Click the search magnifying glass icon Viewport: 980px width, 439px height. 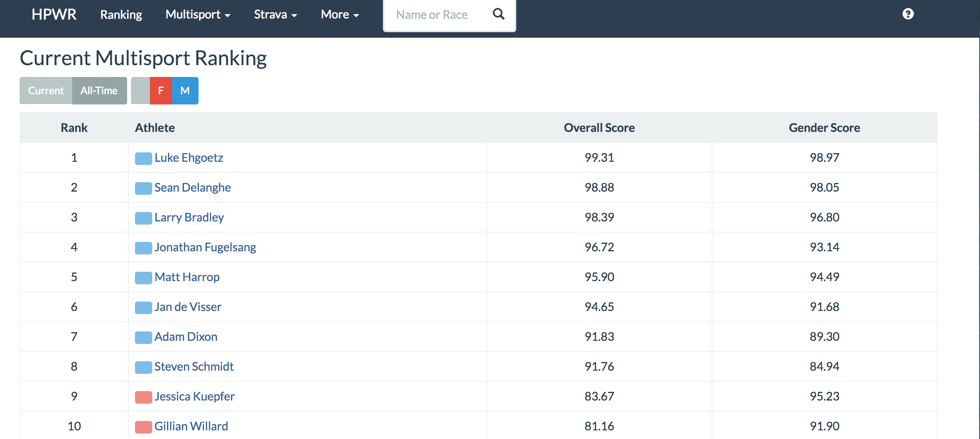(x=498, y=14)
